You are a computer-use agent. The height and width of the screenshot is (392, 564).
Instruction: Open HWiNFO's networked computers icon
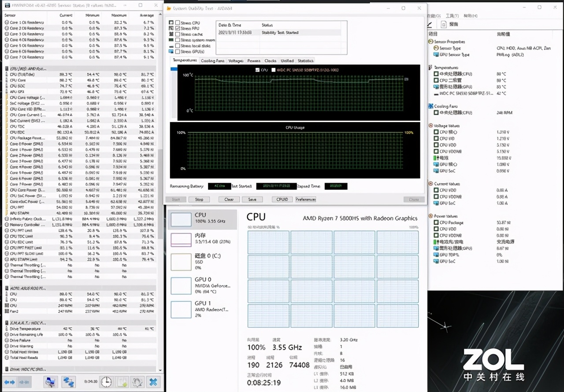50,382
